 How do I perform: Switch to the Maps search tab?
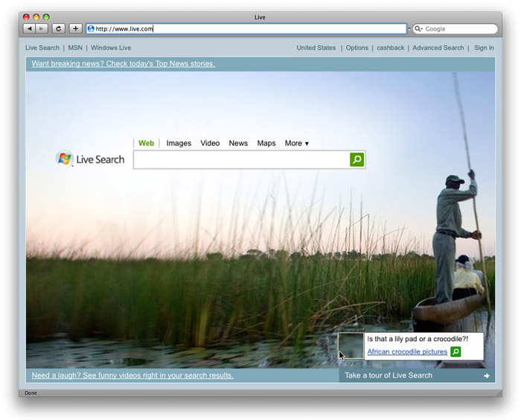(266, 143)
